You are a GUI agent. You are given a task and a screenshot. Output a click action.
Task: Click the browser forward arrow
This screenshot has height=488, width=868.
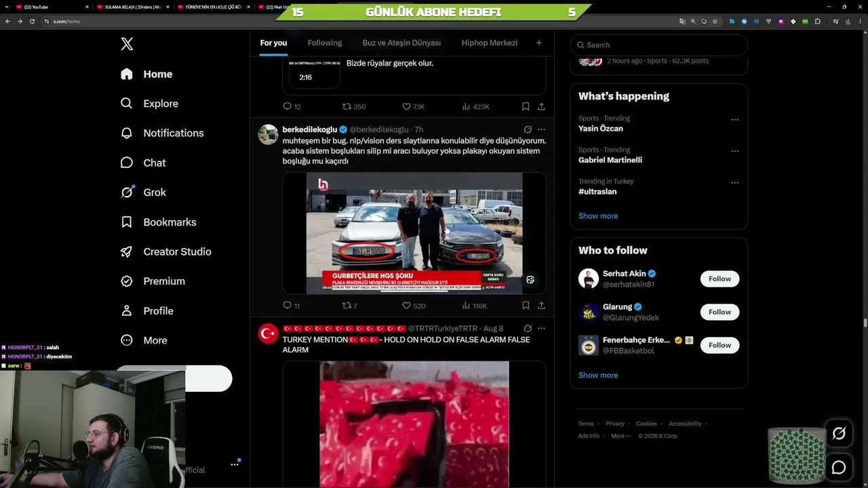(20, 21)
